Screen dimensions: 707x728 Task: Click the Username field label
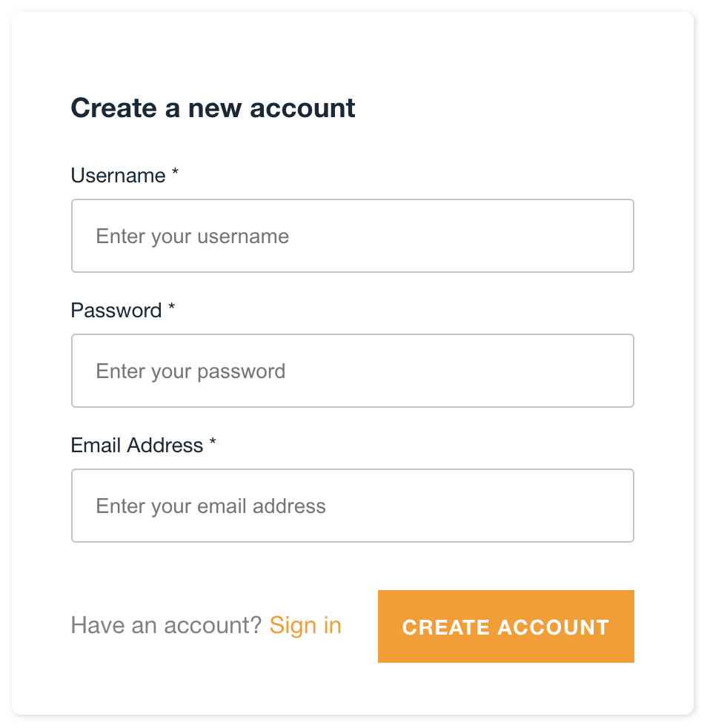tap(118, 176)
